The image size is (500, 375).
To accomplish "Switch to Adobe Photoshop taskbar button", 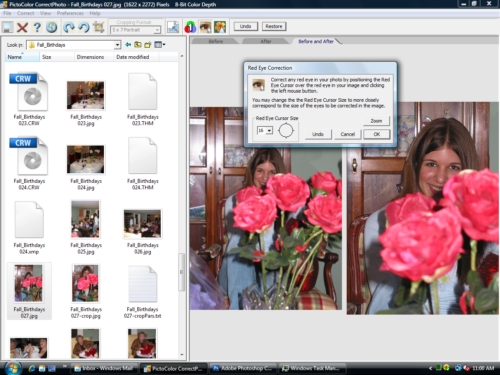I will (x=242, y=368).
